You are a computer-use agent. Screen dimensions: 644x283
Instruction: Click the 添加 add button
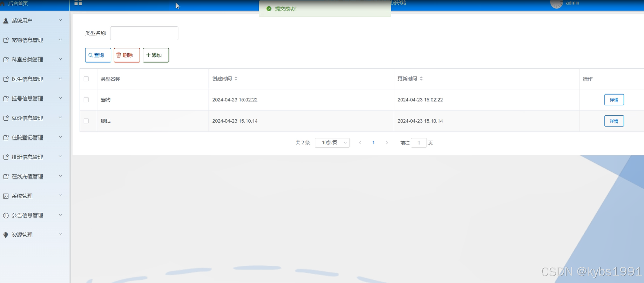click(156, 55)
